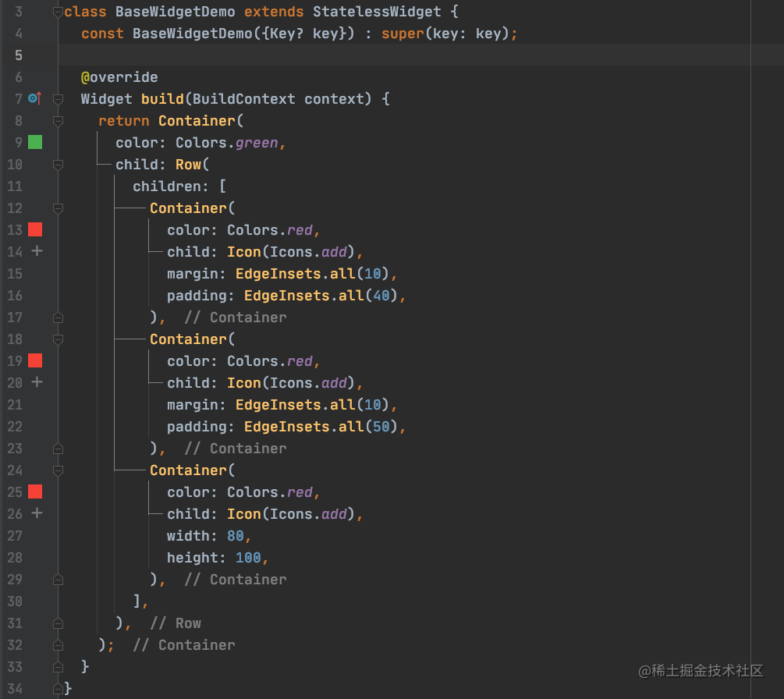Collapse the Row fold on line 10
This screenshot has width=784, height=699.
pyautogui.click(x=58, y=165)
